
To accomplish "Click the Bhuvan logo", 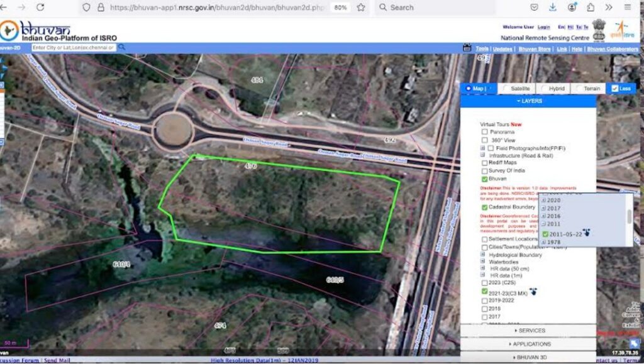I will click(x=38, y=30).
